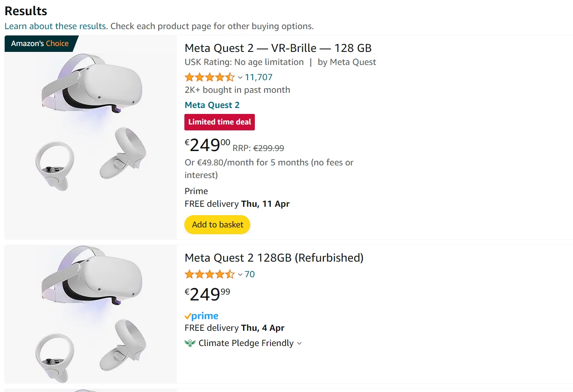Open the 'Learn about these results' link

(56, 26)
